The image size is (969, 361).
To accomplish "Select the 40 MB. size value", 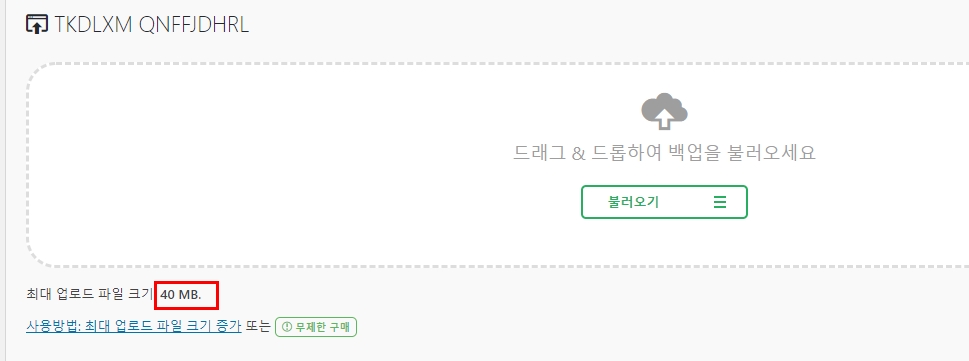I will 181,295.
